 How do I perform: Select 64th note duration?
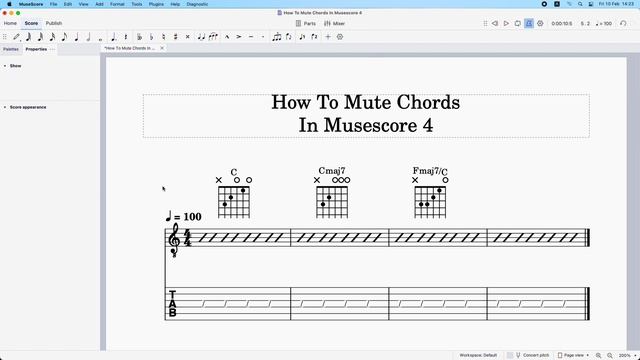coord(29,37)
